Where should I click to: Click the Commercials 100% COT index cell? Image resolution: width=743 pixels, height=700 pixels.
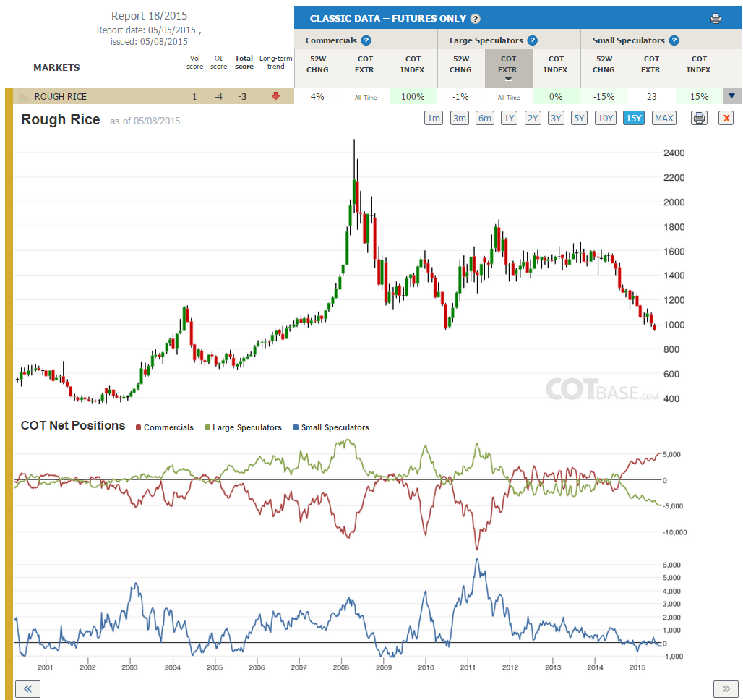(x=413, y=97)
